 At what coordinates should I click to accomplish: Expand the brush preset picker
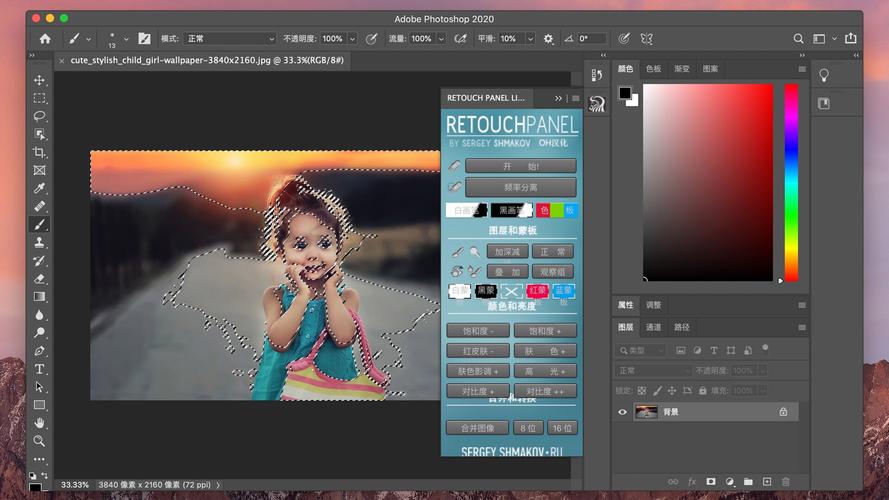click(x=127, y=39)
